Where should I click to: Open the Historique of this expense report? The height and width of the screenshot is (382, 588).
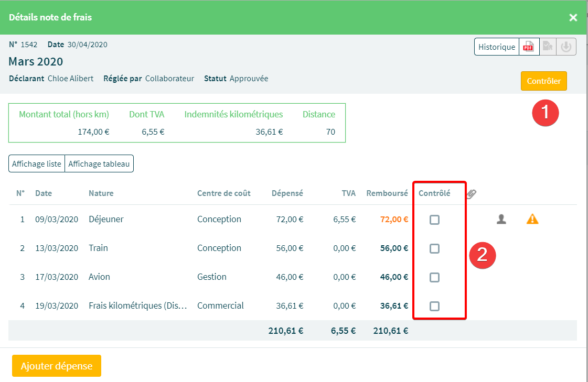tap(496, 47)
